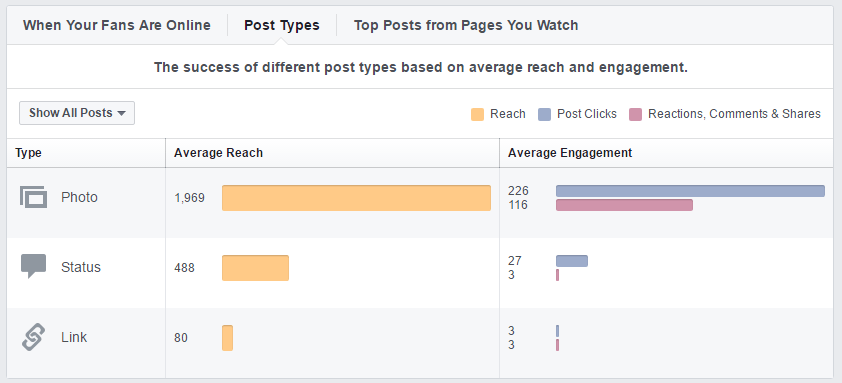Click the Status post clicks bar
Viewport: 842px width, 383px height.
(x=572, y=261)
